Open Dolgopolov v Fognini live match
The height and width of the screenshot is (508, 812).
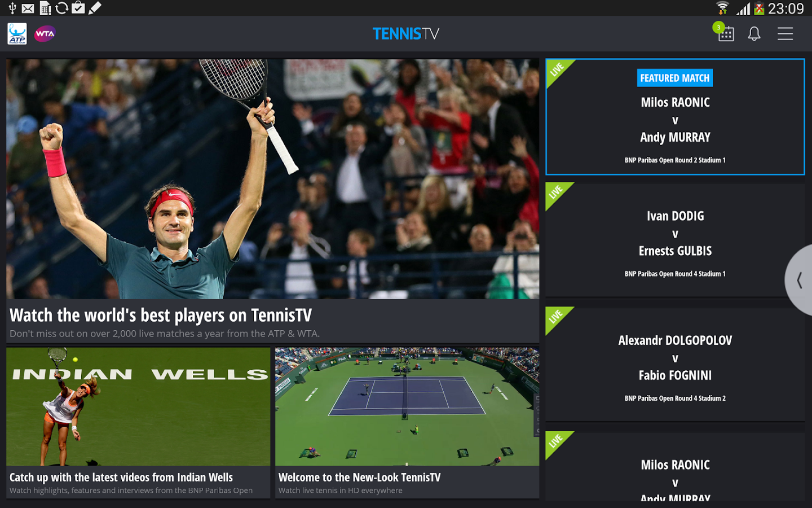[675, 364]
